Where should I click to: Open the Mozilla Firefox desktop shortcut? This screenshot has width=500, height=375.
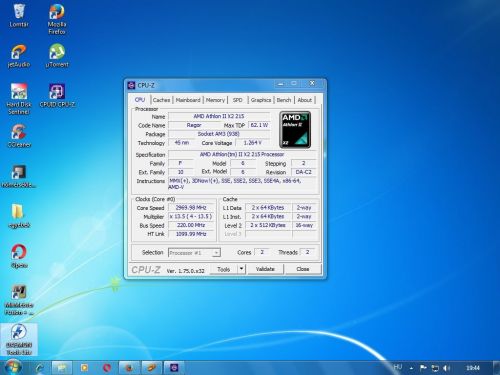57,19
